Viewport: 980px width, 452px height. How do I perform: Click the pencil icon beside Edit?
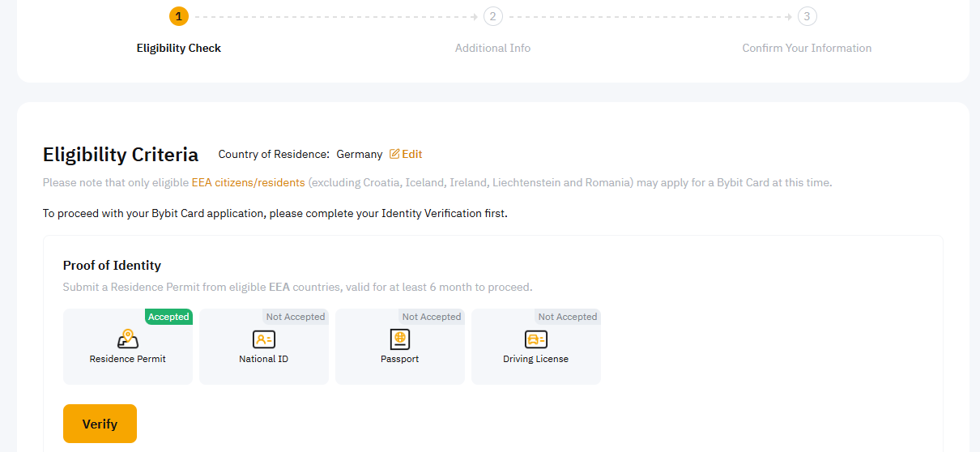(x=394, y=154)
